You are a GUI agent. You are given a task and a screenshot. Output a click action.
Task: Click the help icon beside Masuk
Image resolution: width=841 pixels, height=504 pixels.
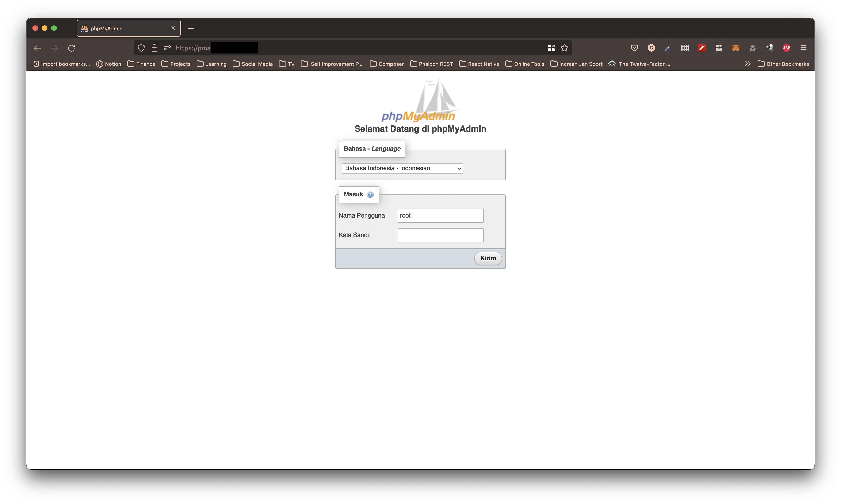pyautogui.click(x=370, y=195)
